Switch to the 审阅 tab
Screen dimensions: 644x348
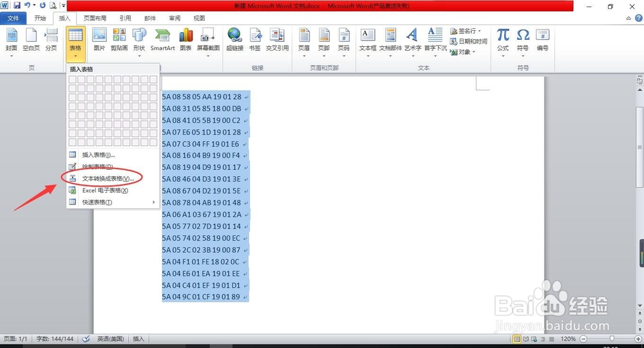coord(175,18)
